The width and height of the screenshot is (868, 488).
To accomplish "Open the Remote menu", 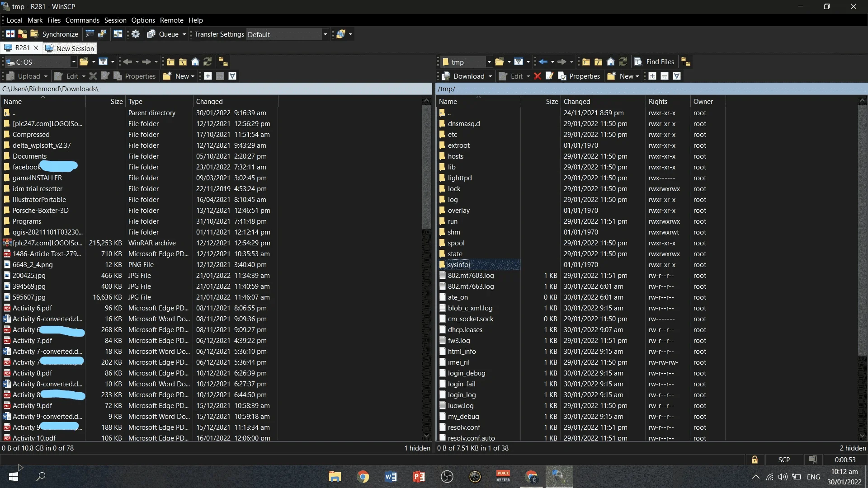I will (171, 20).
